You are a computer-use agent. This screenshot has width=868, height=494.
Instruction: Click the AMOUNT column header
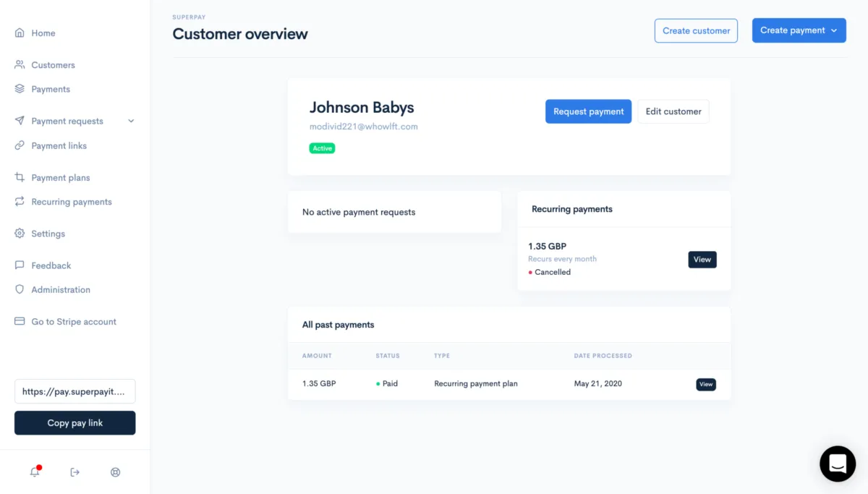[317, 356]
